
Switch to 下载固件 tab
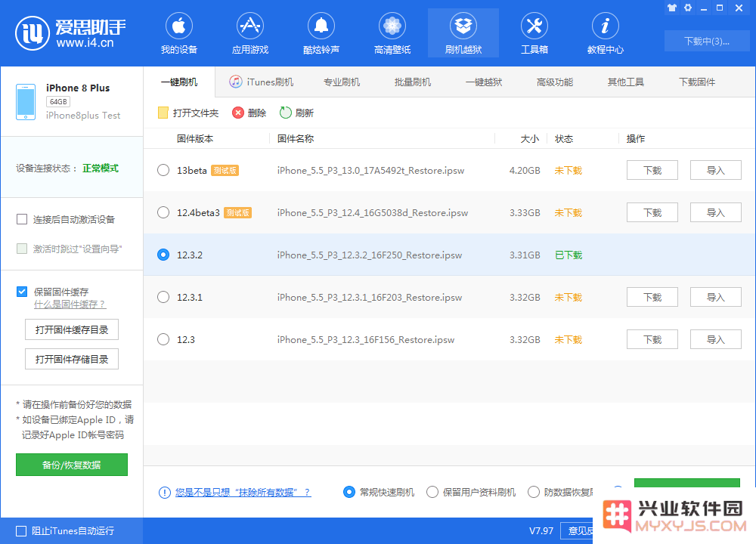(x=697, y=82)
